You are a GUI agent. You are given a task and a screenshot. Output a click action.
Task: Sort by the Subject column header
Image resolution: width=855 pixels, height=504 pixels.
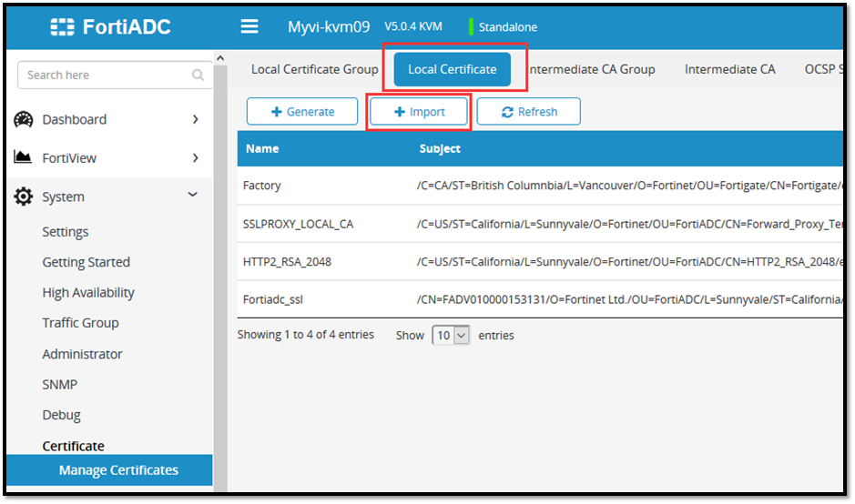point(440,148)
